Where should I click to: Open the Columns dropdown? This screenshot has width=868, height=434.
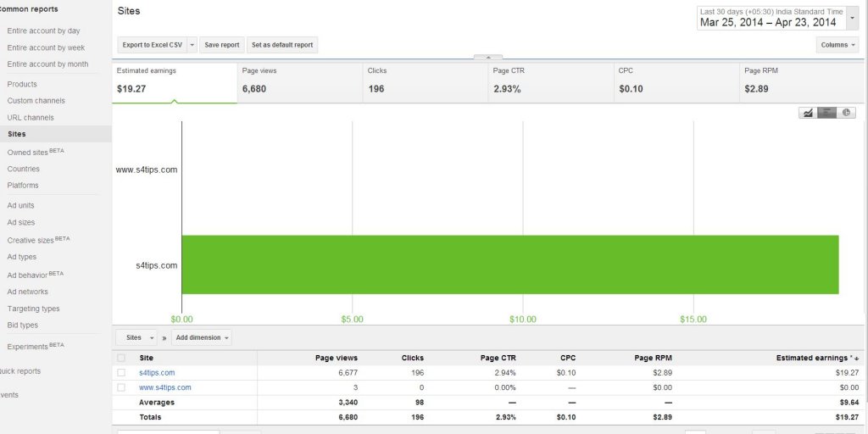(837, 45)
